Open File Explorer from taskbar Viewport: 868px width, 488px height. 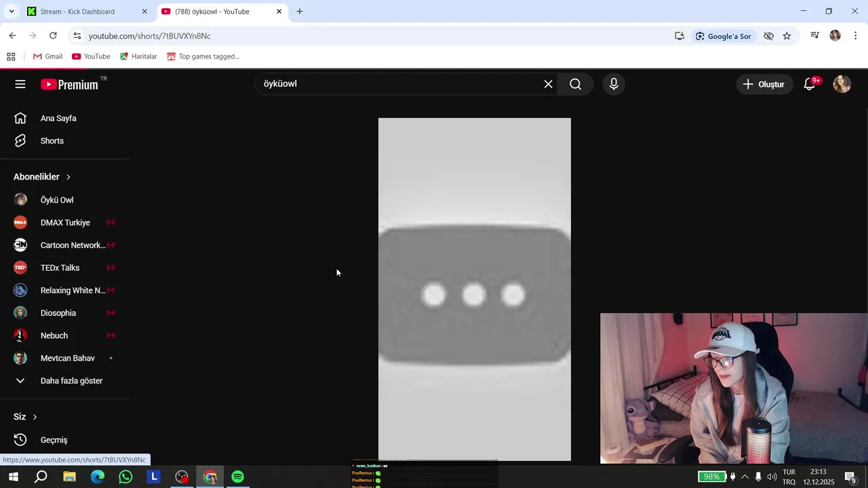[x=69, y=477]
